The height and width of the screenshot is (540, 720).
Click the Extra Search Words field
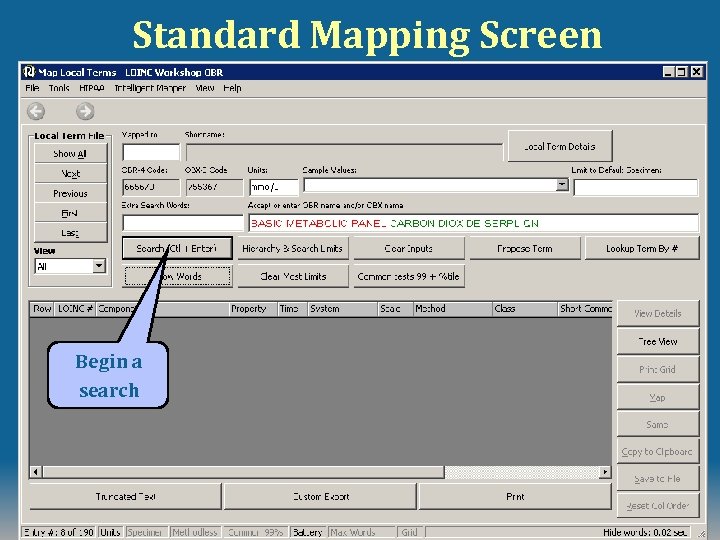point(183,223)
